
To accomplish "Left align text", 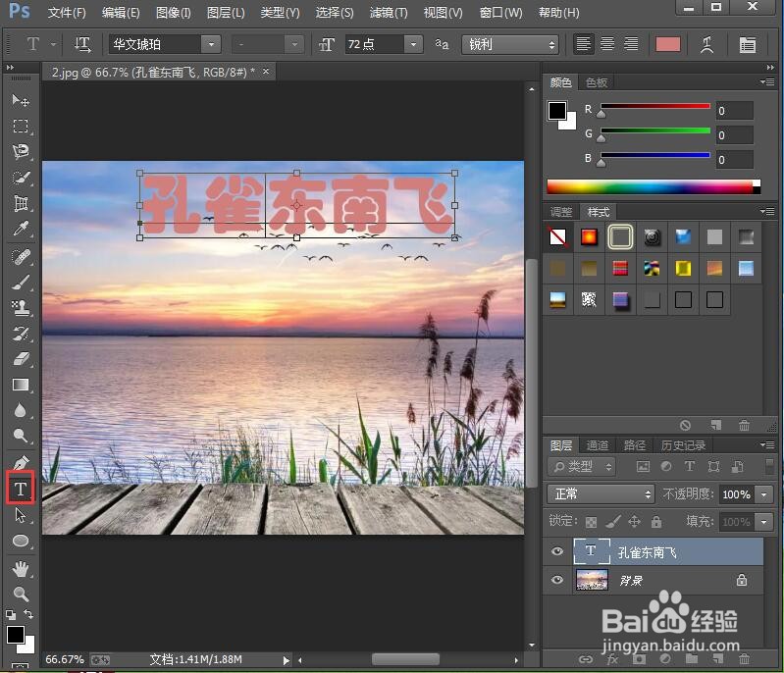I will pos(583,44).
